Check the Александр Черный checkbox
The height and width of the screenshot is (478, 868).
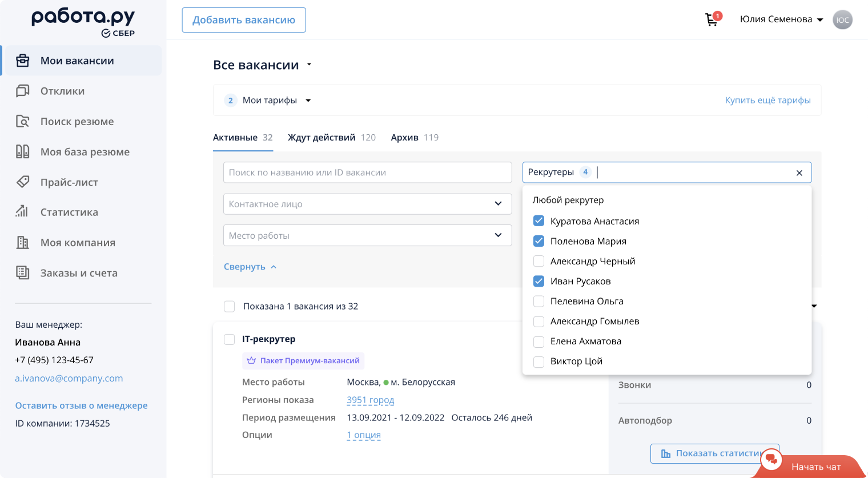pos(539,261)
